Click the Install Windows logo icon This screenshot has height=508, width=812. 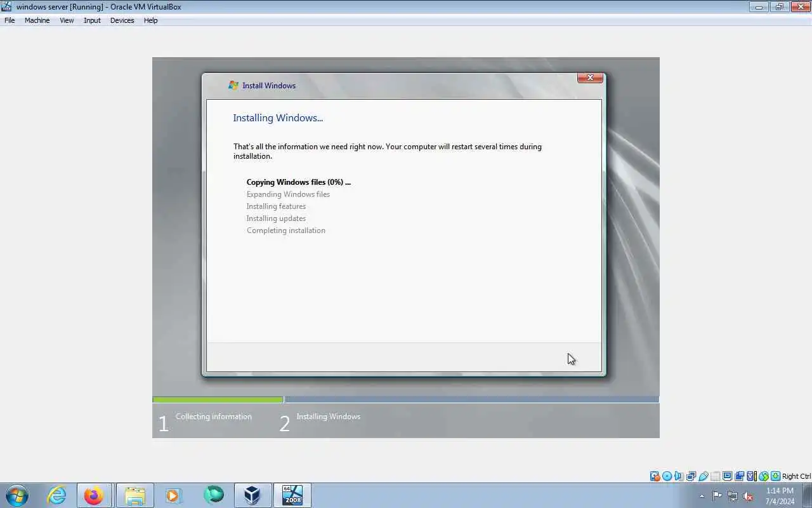pos(233,85)
